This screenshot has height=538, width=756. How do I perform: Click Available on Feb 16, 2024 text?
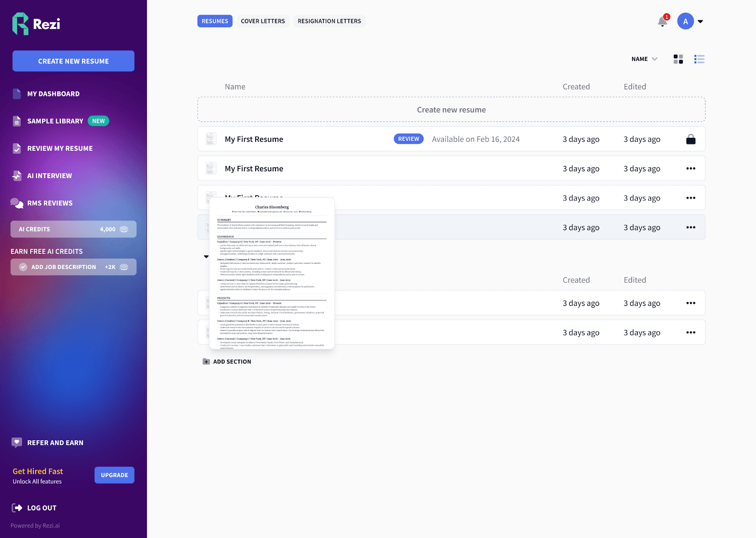pyautogui.click(x=475, y=139)
